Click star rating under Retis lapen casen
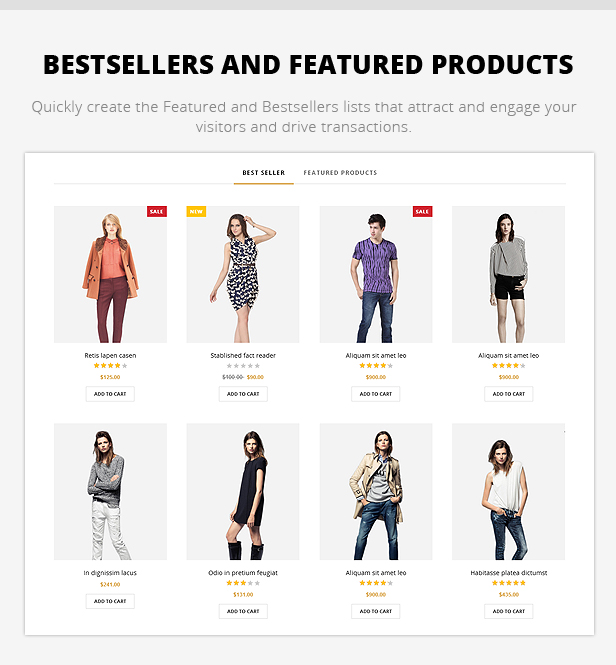This screenshot has width=616, height=665. click(110, 366)
